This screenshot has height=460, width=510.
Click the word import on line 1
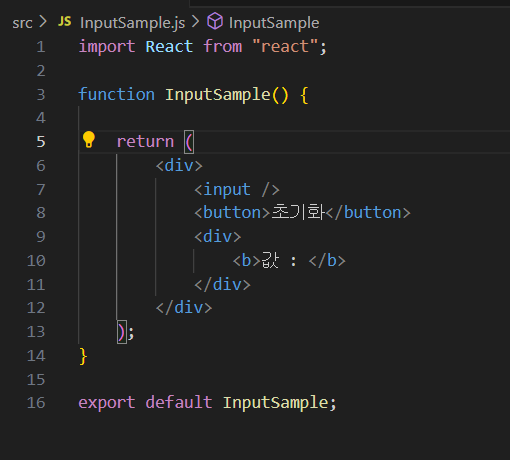point(107,46)
